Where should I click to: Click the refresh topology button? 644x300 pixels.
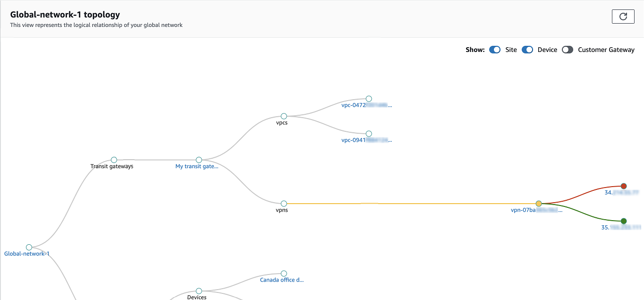(623, 17)
